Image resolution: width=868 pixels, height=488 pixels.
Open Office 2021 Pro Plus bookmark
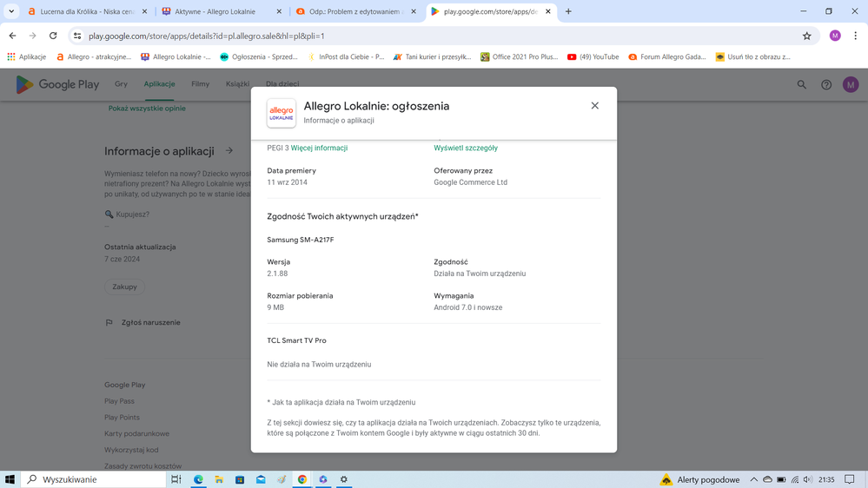520,57
